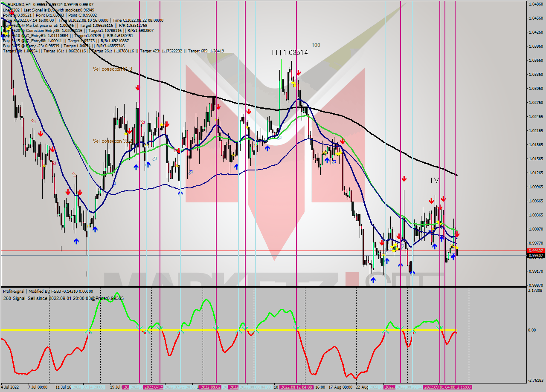Click the red sell arrow beside the 1.03514 peak
Screen dimensions: 546x392
coord(299,73)
